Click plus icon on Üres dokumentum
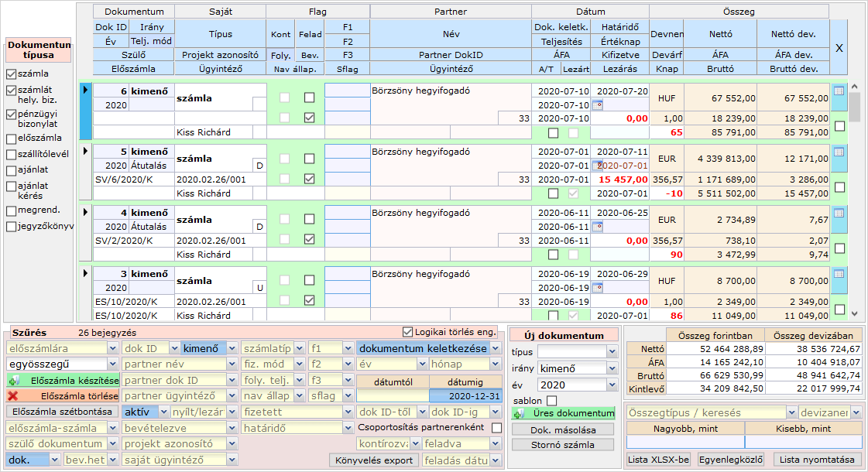This screenshot has height=472, width=868. click(519, 413)
